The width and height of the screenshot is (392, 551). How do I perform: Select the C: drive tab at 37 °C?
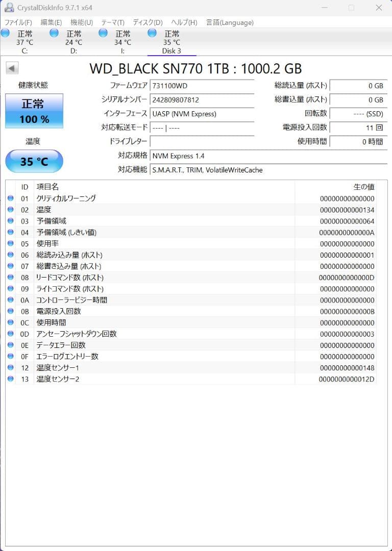(24, 42)
